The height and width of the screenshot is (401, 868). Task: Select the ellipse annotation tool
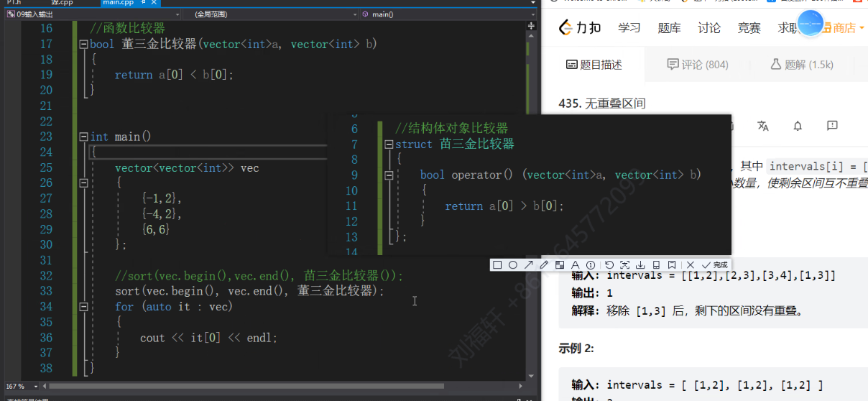(513, 265)
